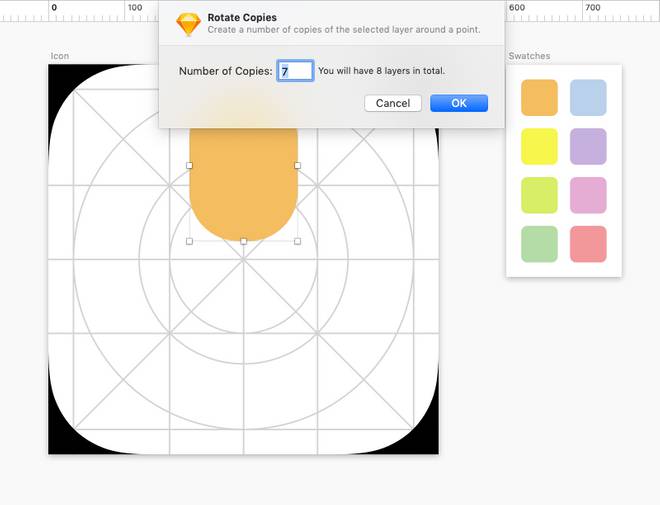Image resolution: width=660 pixels, height=505 pixels.
Task: Confirm Rotate Copies with OK
Action: pyautogui.click(x=458, y=103)
